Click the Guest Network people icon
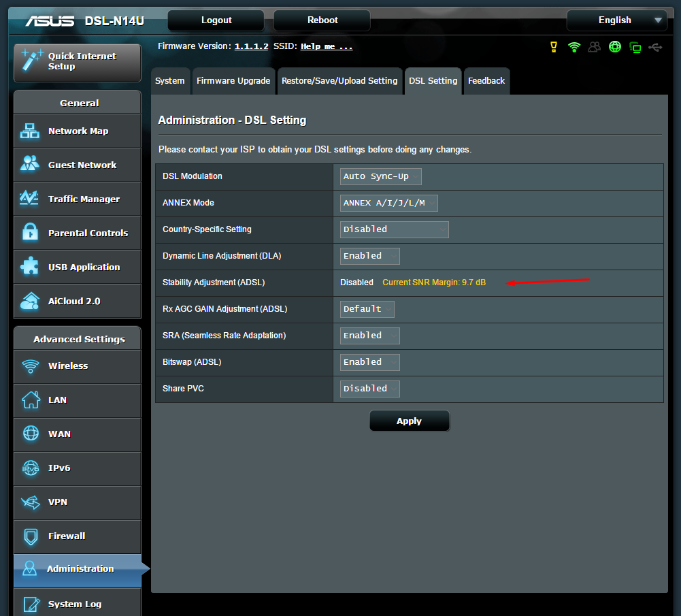Viewport: 681px width, 616px height. (x=29, y=164)
